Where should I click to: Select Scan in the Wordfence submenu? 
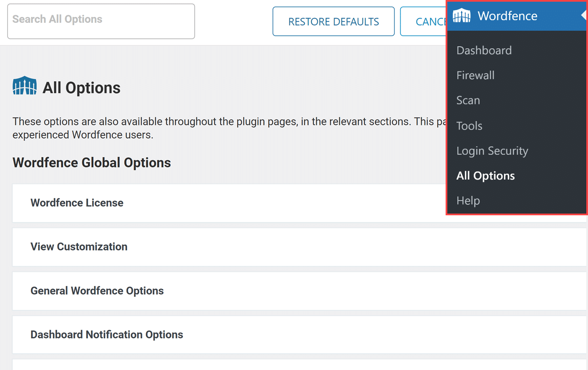pos(468,100)
